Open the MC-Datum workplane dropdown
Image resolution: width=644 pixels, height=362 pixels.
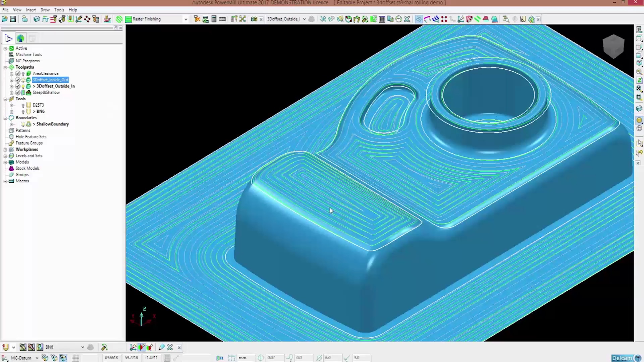pyautogui.click(x=37, y=358)
